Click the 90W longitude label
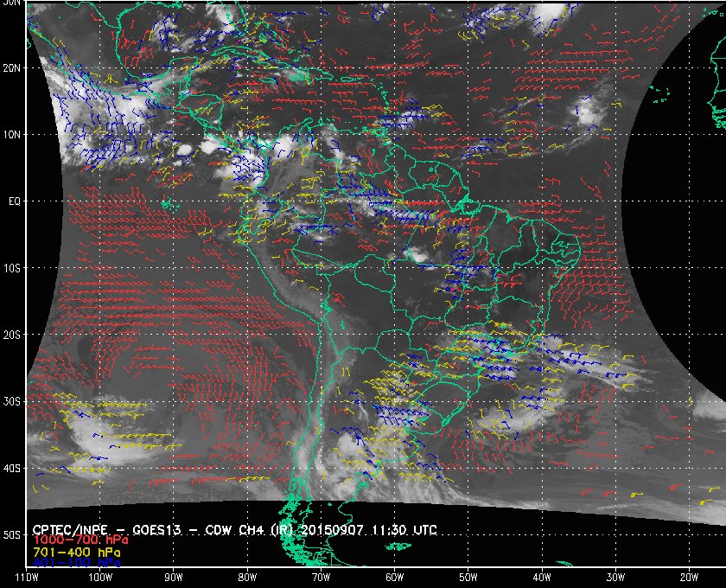The height and width of the screenshot is (588, 726). pyautogui.click(x=174, y=578)
